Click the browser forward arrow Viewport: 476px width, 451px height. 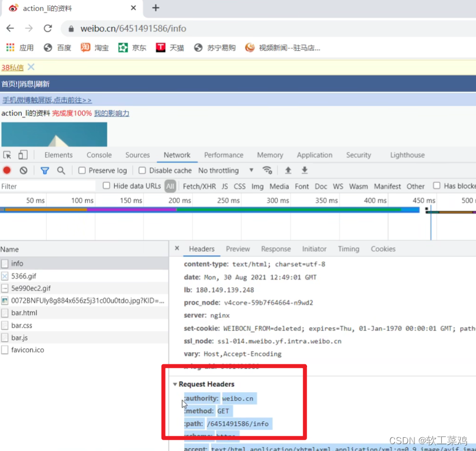(29, 29)
